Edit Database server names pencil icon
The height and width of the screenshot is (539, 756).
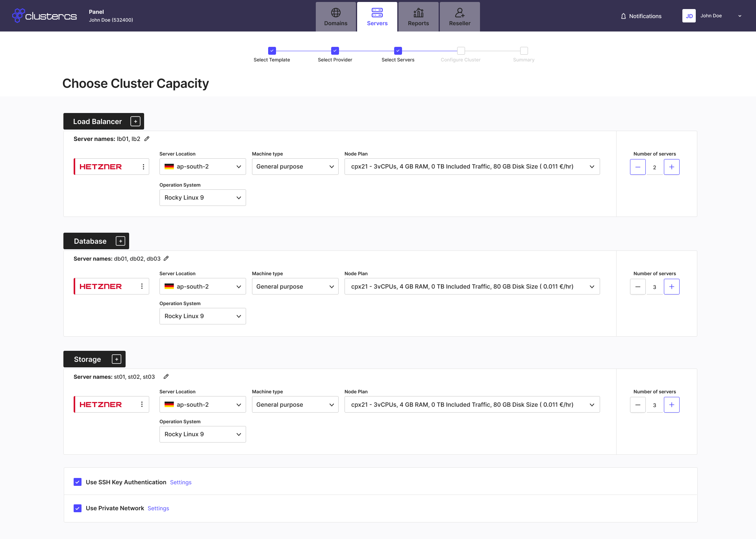(x=166, y=258)
